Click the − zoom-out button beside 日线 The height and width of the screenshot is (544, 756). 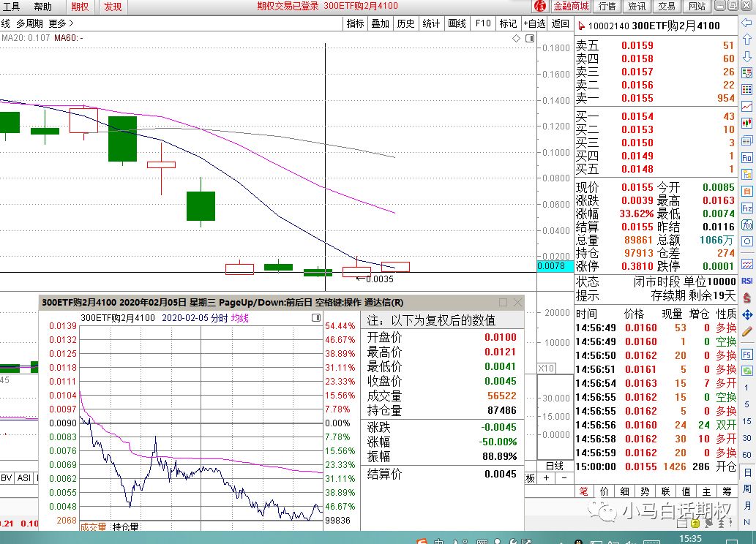point(564,477)
